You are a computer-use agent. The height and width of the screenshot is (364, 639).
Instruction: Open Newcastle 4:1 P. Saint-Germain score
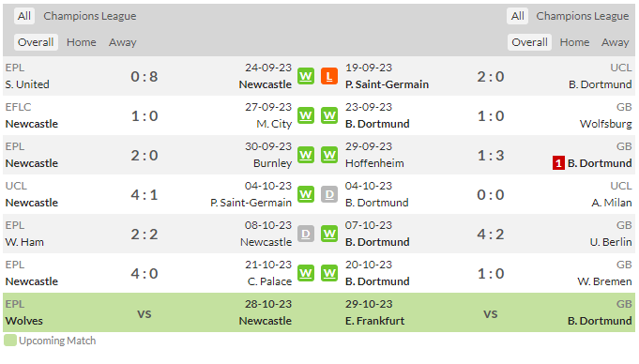(145, 194)
